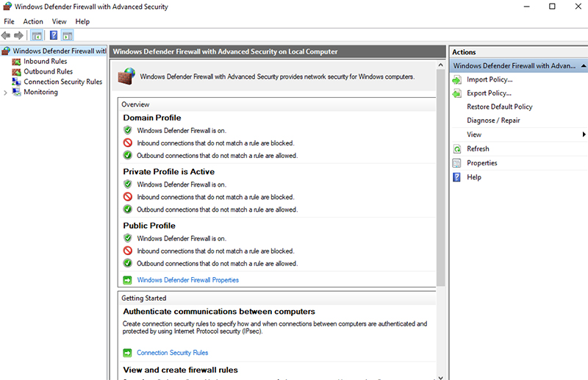Image resolution: width=588 pixels, height=380 pixels.
Task: Click the Properties icon in Actions pane
Action: point(456,163)
